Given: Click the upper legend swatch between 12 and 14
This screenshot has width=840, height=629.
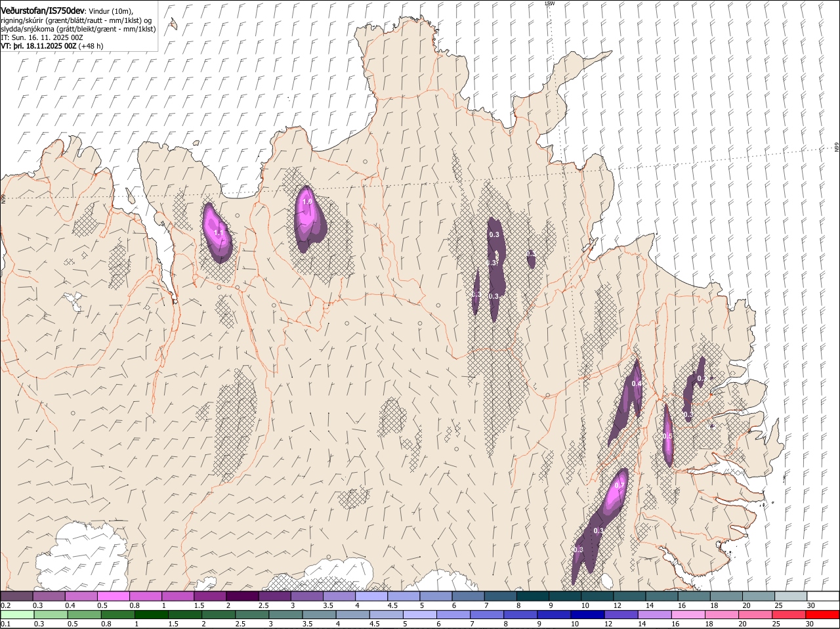Looking at the screenshot, I should pyautogui.click(x=630, y=596).
